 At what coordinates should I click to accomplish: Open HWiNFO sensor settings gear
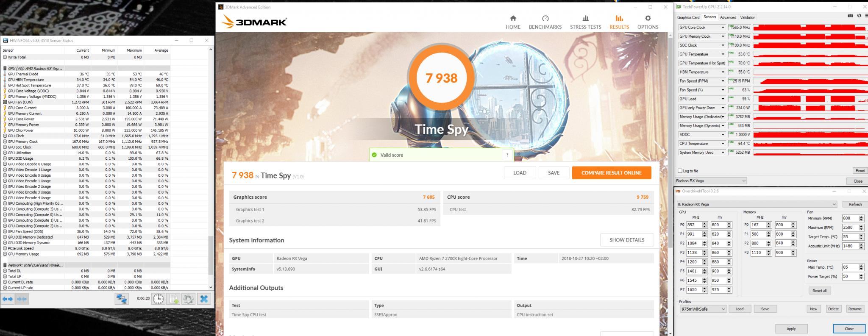pyautogui.click(x=188, y=299)
